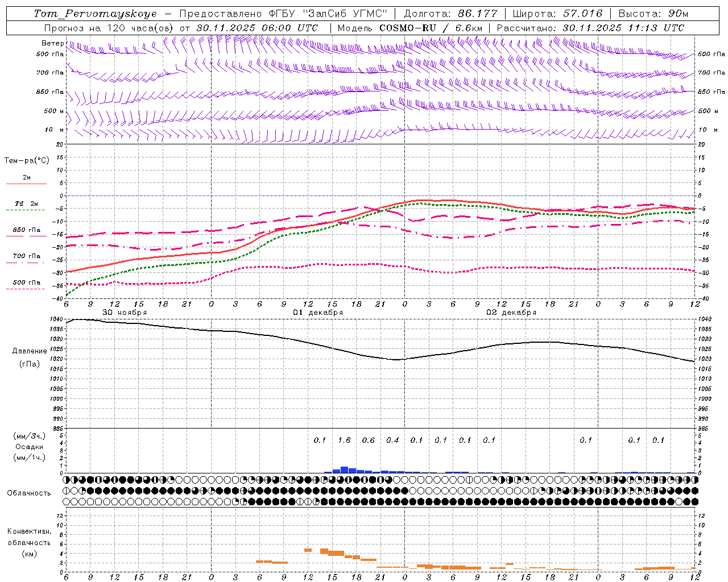Click the station name Tom_Pervomayskoye in the title
The height and width of the screenshot is (582, 728).
coord(95,14)
